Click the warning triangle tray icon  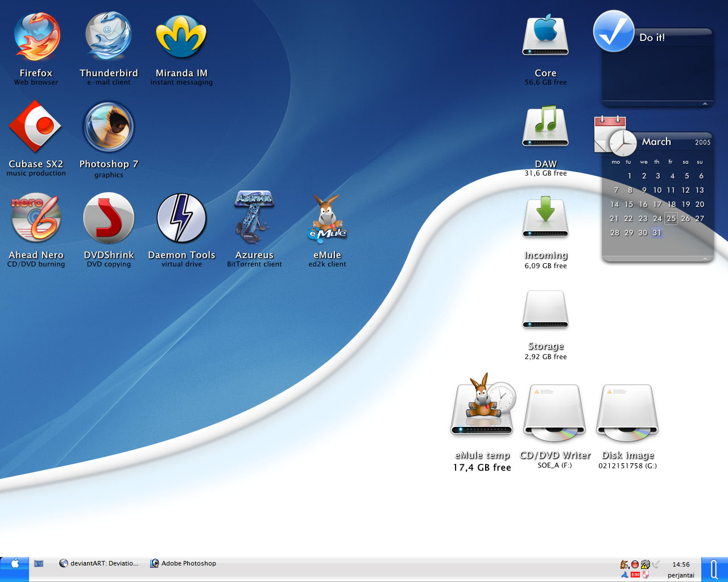point(645,564)
